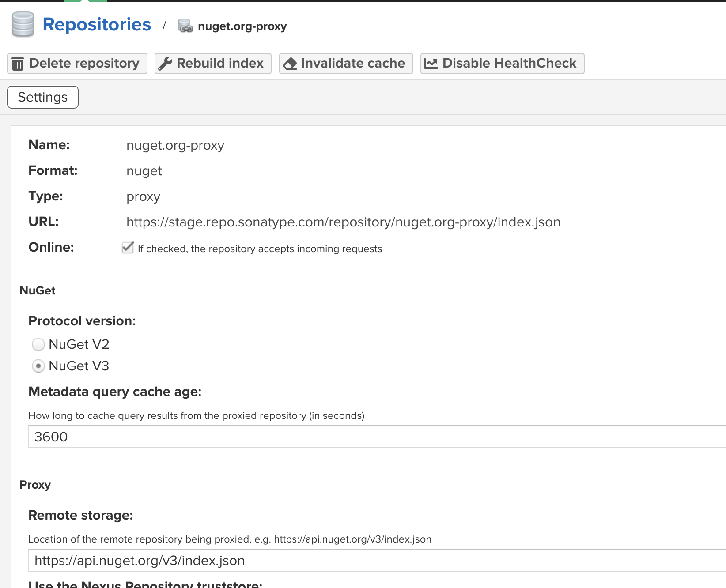The height and width of the screenshot is (588, 726).
Task: Click the Protocol version label
Action: (x=82, y=321)
